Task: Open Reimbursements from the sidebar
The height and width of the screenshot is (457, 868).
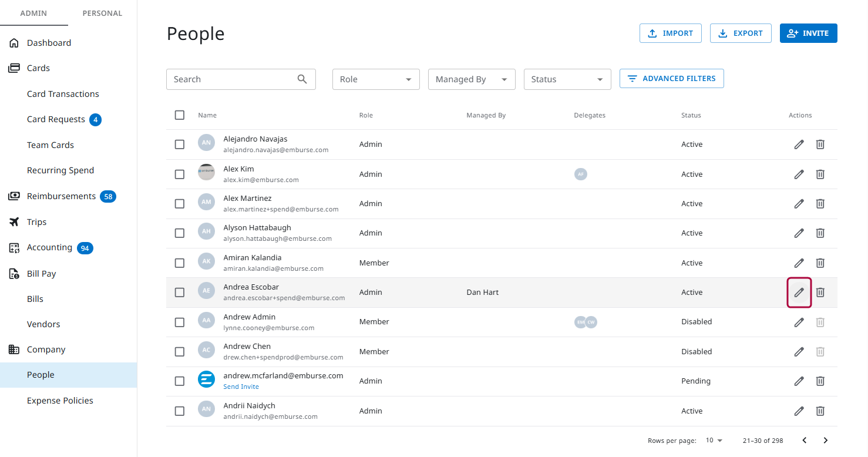Action: [x=61, y=196]
